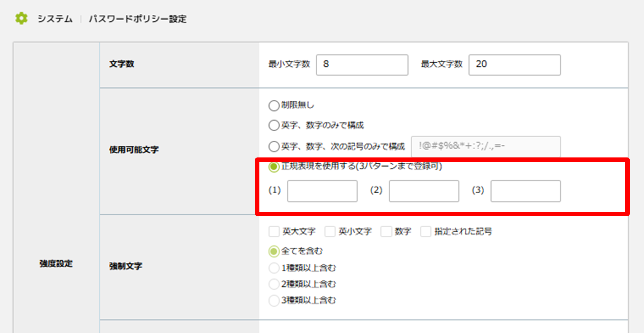The width and height of the screenshot is (644, 333).
Task: Select 英字、数字、次の記号のみで構成 radio option
Action: 274,146
